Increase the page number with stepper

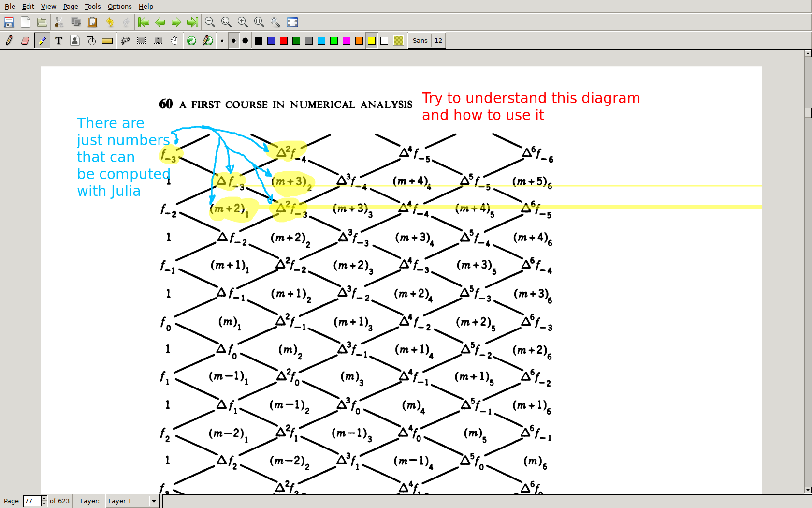44,498
